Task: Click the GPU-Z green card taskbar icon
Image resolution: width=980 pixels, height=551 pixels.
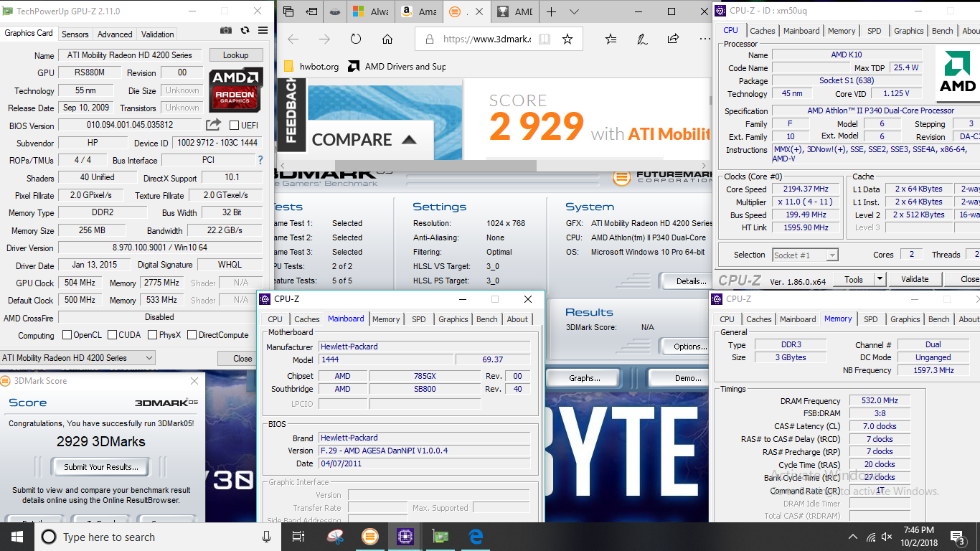Action: pos(440,536)
